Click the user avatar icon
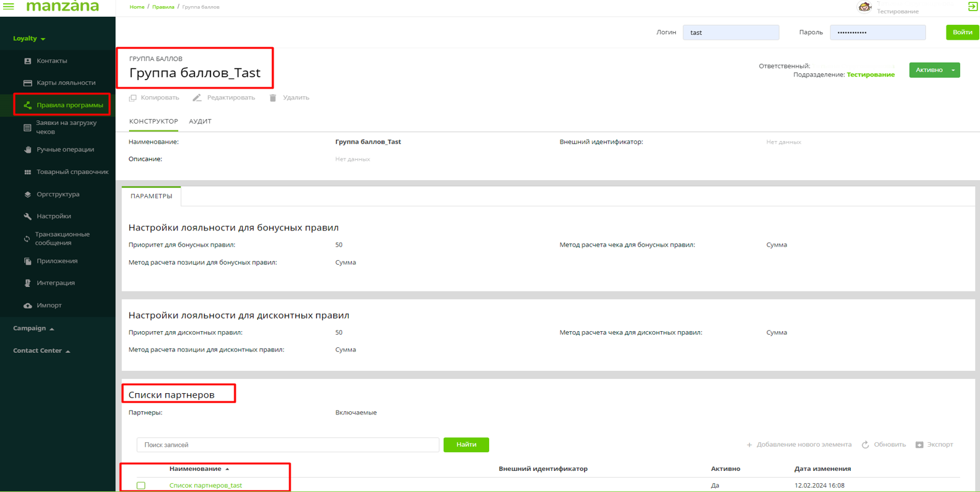 click(x=865, y=7)
